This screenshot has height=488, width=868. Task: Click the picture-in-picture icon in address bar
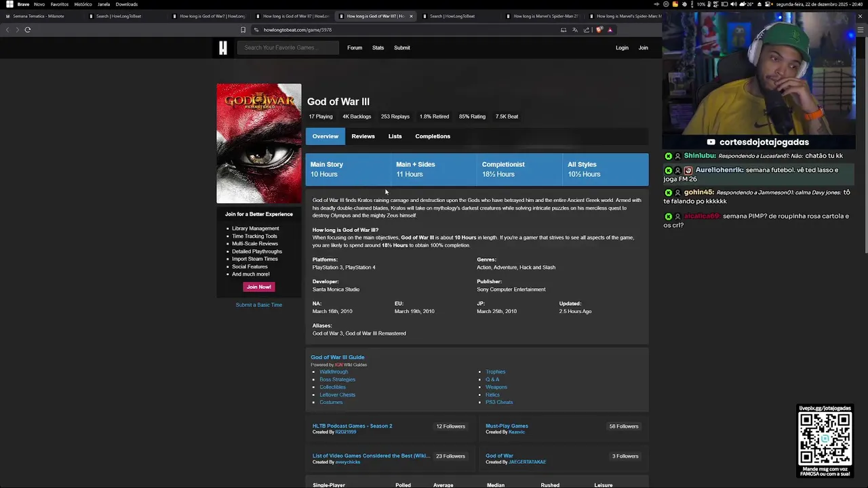[564, 30]
